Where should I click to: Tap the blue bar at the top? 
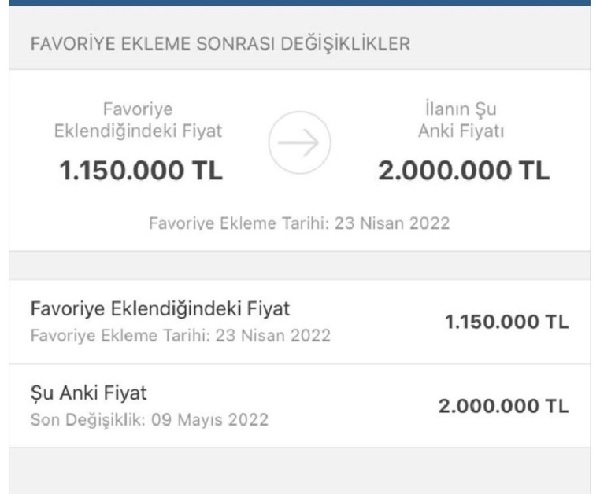[x=300, y=4]
